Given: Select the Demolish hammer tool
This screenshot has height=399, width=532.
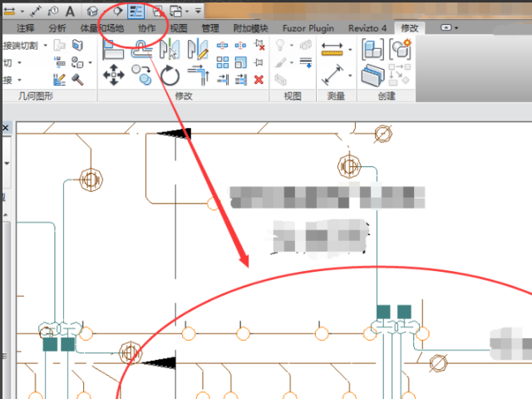Looking at the screenshot, I should click(x=77, y=80).
